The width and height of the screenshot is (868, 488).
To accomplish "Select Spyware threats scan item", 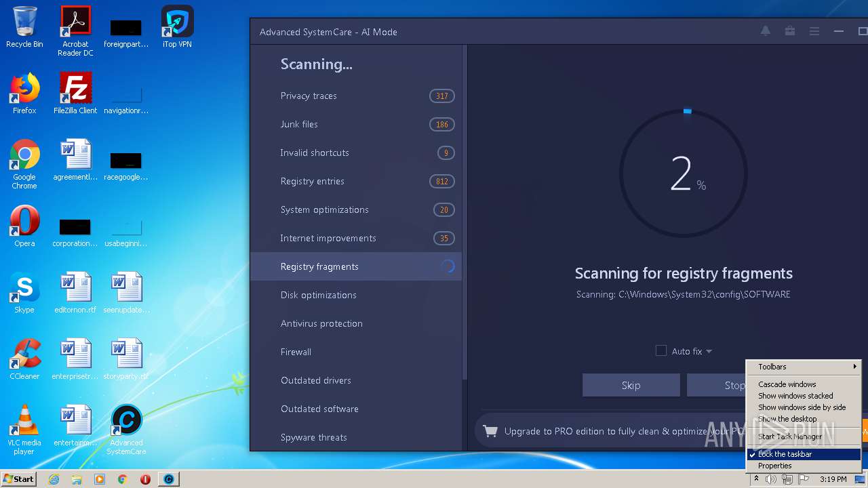I will (356, 437).
